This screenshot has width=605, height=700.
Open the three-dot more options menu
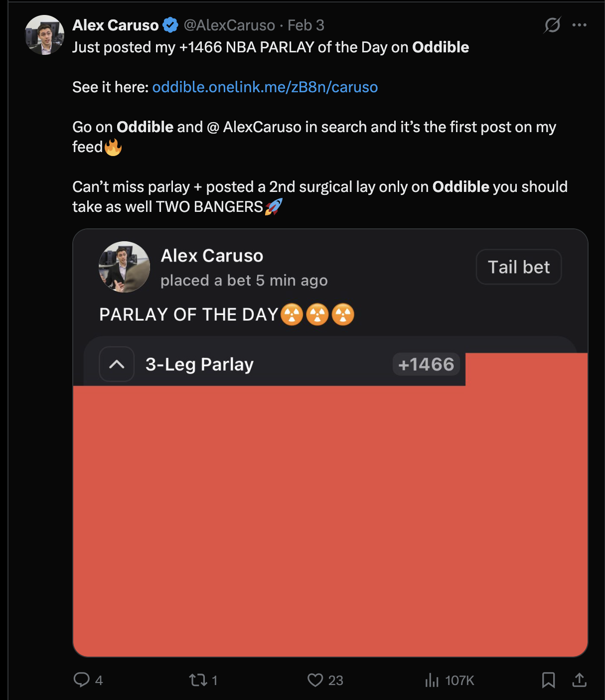tap(579, 25)
